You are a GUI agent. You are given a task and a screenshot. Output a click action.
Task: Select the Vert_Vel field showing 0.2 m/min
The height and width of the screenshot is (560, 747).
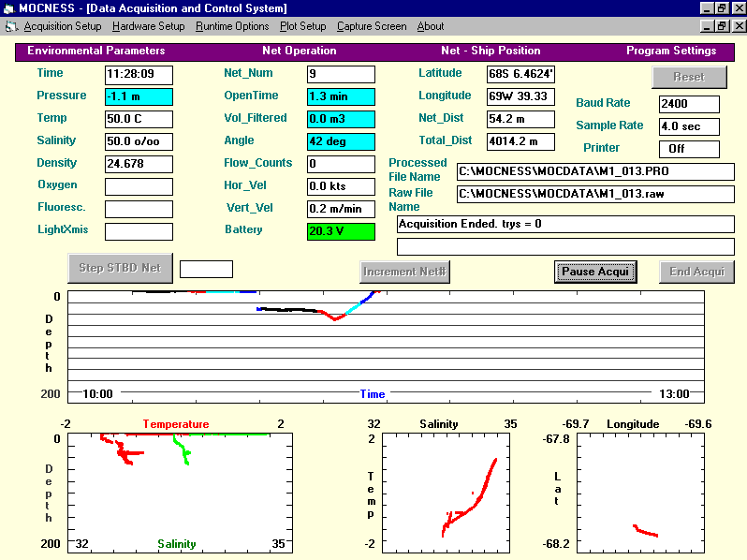tap(341, 209)
